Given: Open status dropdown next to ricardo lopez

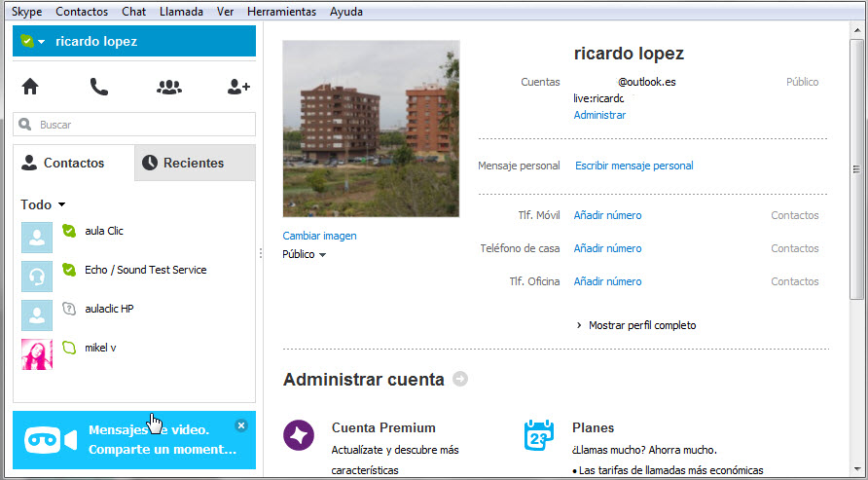Looking at the screenshot, I should click(42, 42).
